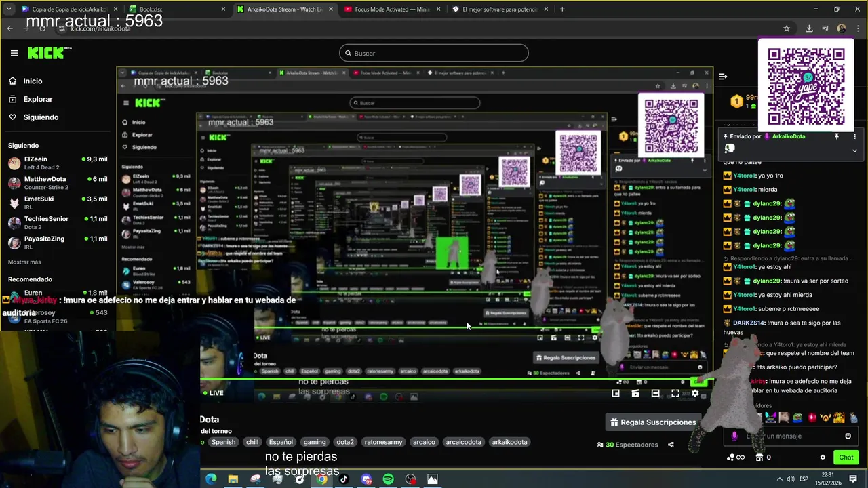Click DARKZS14 username in chat
868x488 pixels.
(749, 323)
